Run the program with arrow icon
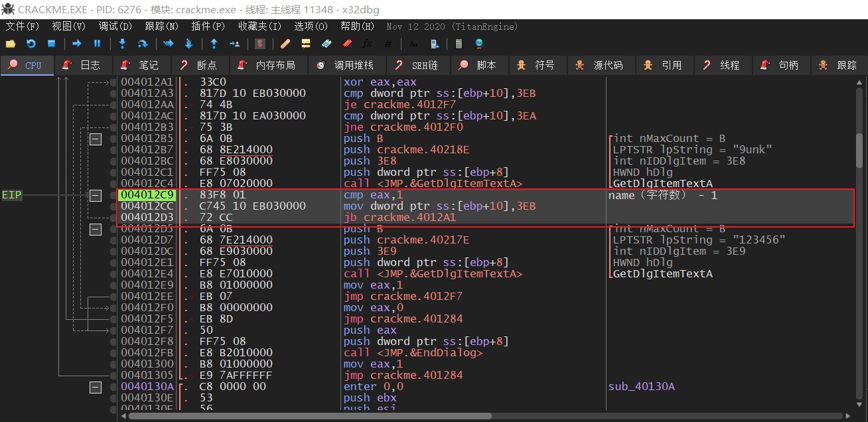 pos(77,44)
